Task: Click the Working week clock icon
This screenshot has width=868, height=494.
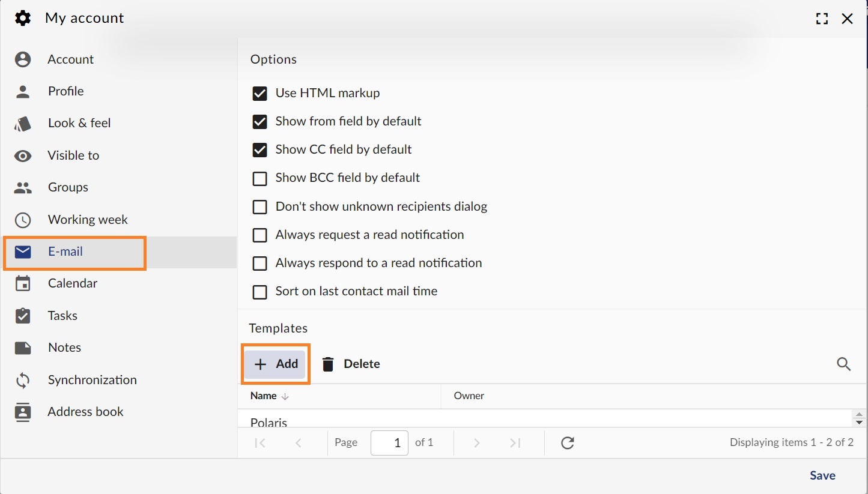Action: point(23,220)
